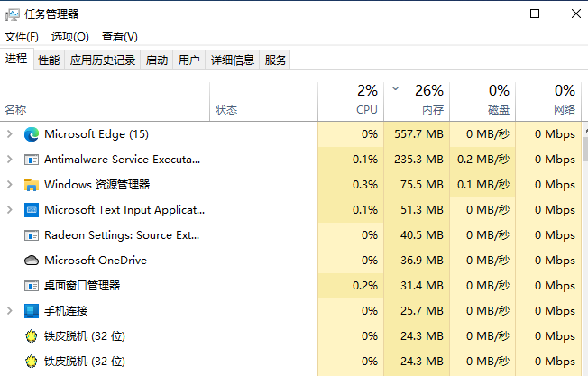This screenshot has width=588, height=376.
Task: Click the 手机连接 app icon
Action: point(32,311)
